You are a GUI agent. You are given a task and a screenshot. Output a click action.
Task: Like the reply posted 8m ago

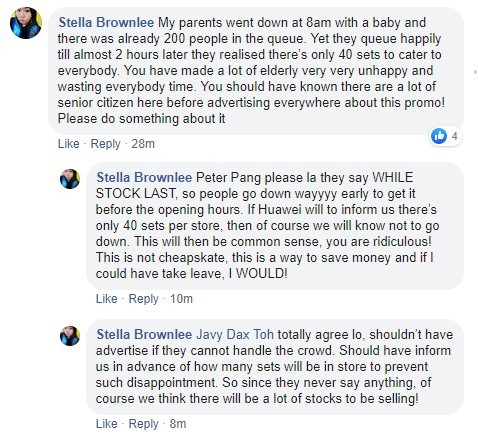point(107,424)
